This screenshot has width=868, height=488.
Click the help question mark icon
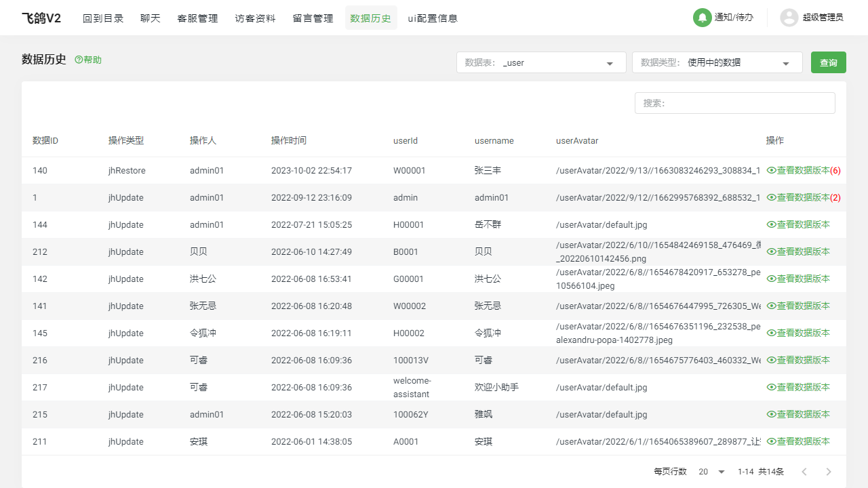click(79, 60)
